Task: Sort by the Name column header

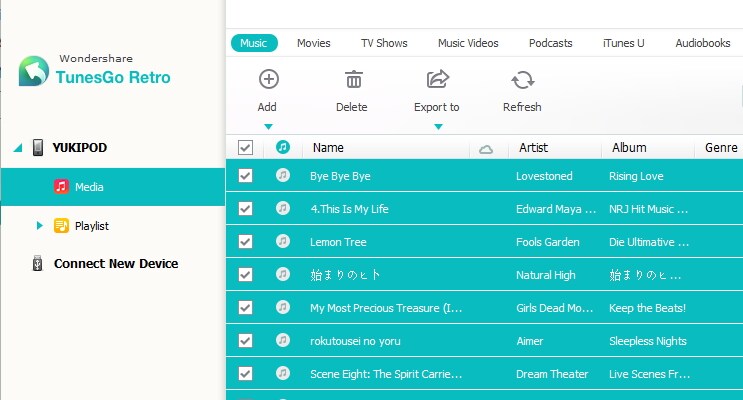Action: [328, 148]
